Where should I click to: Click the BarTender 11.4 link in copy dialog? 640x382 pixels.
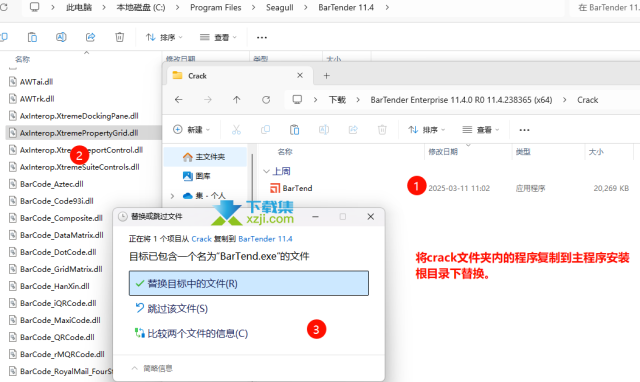[x=265, y=239]
